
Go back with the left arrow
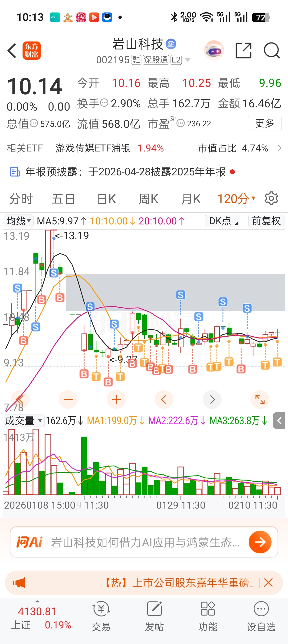[x=12, y=50]
